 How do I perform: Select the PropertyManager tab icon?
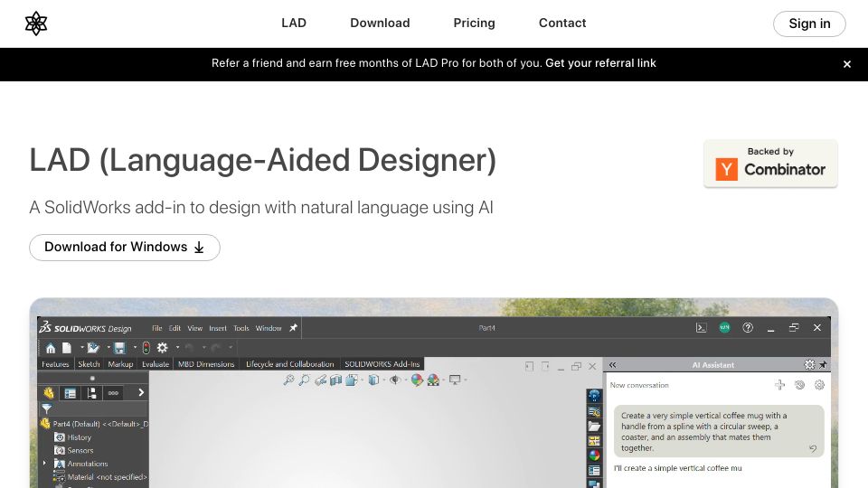point(71,393)
